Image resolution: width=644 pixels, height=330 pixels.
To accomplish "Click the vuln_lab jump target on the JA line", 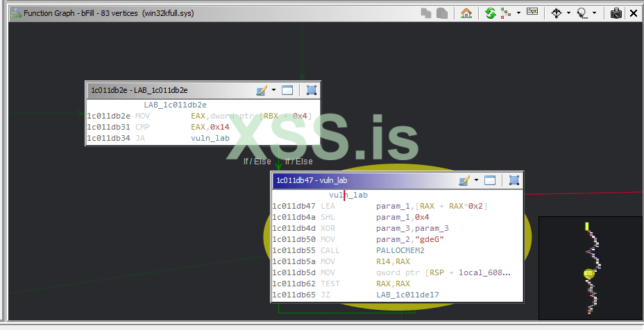I will (210, 138).
